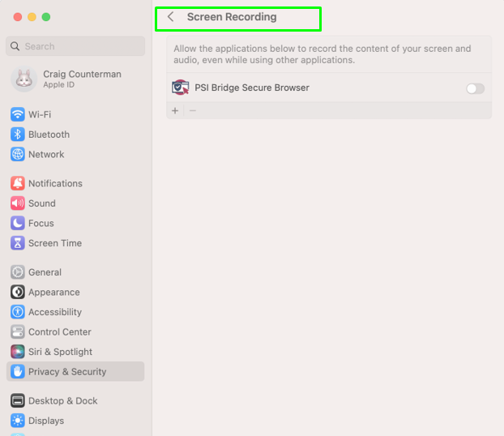Go back using the chevron beside Screen Recording

(171, 17)
